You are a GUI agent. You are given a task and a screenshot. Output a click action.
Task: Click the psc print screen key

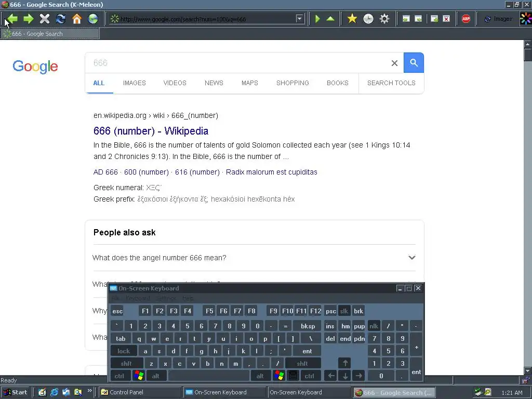[331, 311]
